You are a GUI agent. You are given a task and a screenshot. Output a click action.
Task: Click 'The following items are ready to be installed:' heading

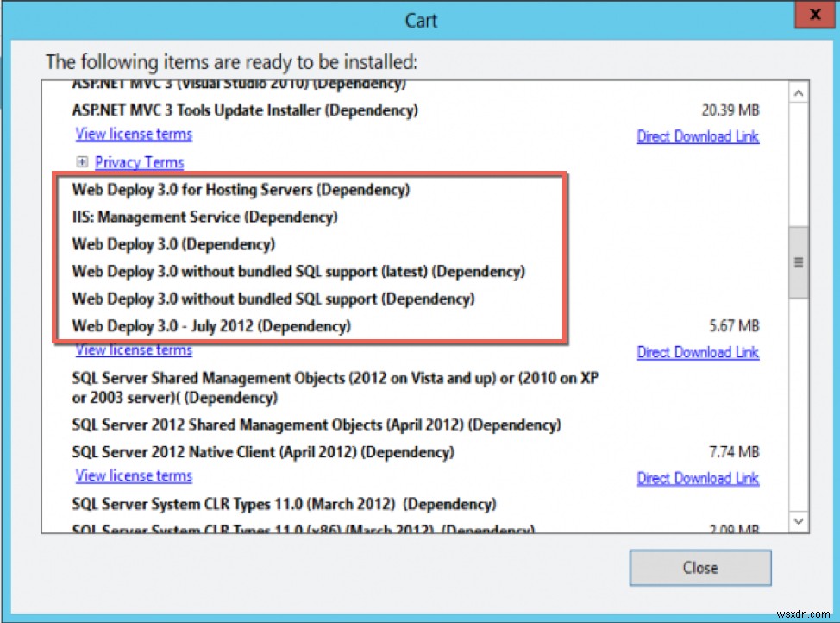coord(231,62)
